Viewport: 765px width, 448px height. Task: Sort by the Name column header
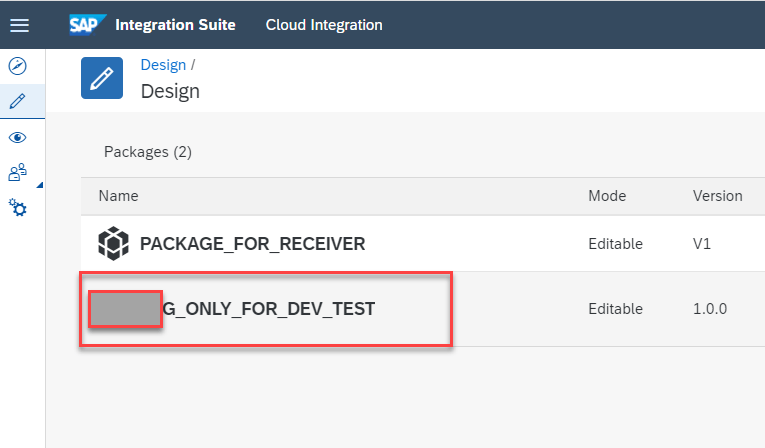point(118,196)
